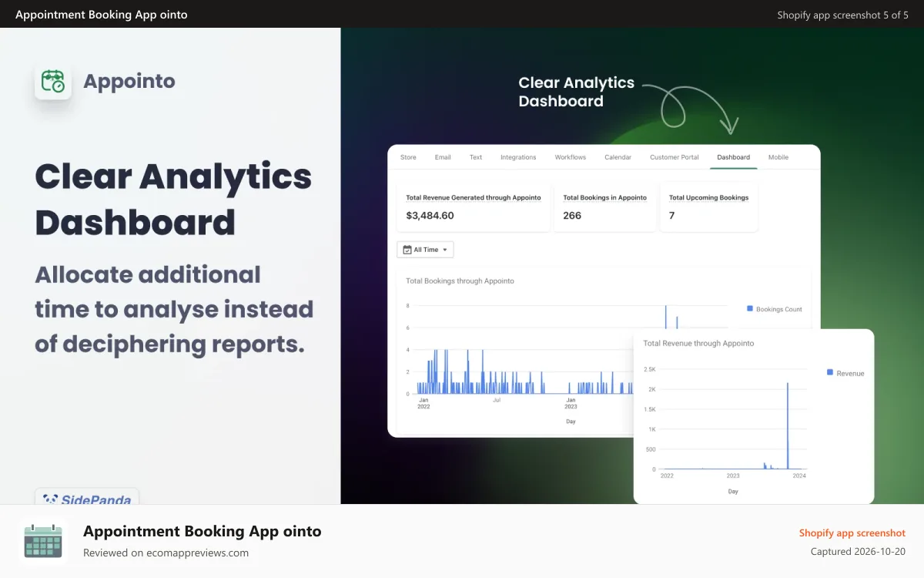Viewport: 924px width, 578px height.
Task: Click Reviewed on ecomappreviews.com text
Action: click(x=166, y=553)
